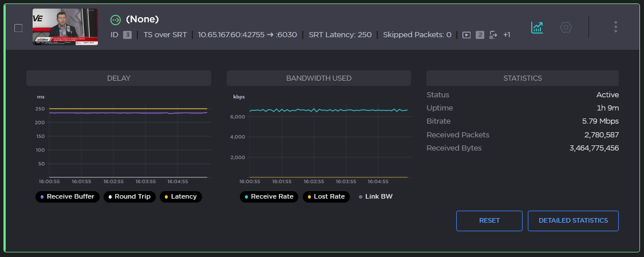Viewport: 644px width, 257px height.
Task: Click the stream video thumbnail preview
Action: (x=65, y=27)
